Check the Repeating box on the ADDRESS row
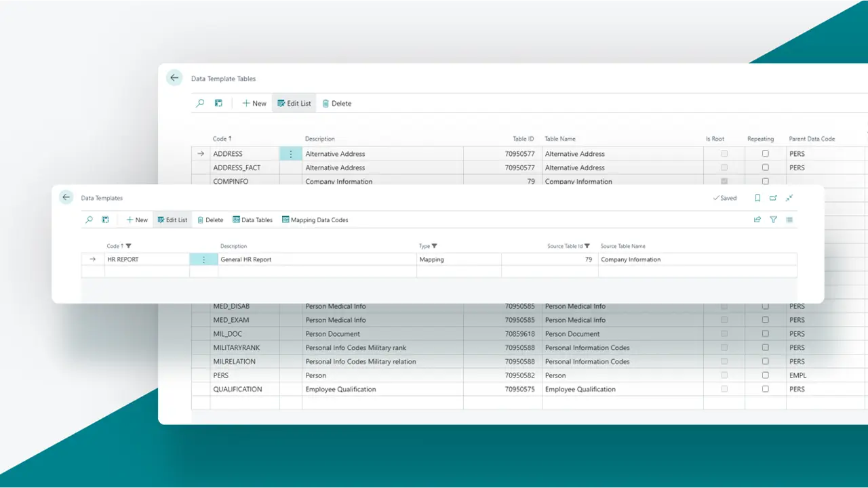This screenshot has width=868, height=488. point(766,153)
